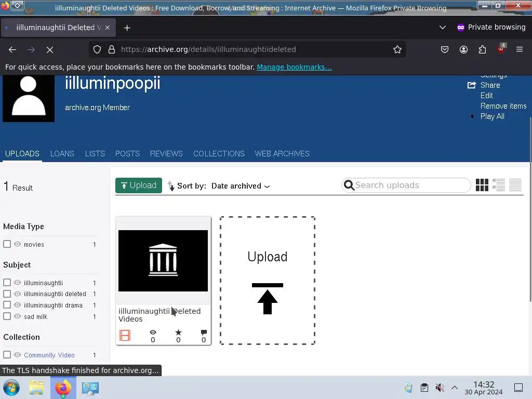Image resolution: width=532 pixels, height=399 pixels.
Task: Go back to the previous page
Action: click(12, 49)
